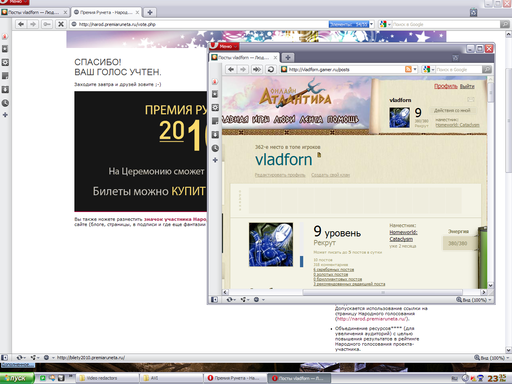Toggle the panel sidebar in the back window status bar
Viewport: 512px width, 384px height.
click(4, 357)
